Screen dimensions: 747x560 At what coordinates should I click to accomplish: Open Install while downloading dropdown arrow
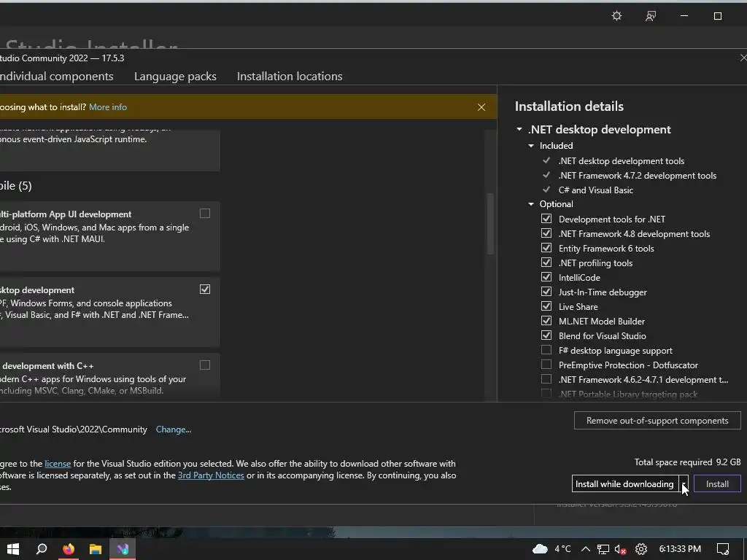[x=684, y=484]
